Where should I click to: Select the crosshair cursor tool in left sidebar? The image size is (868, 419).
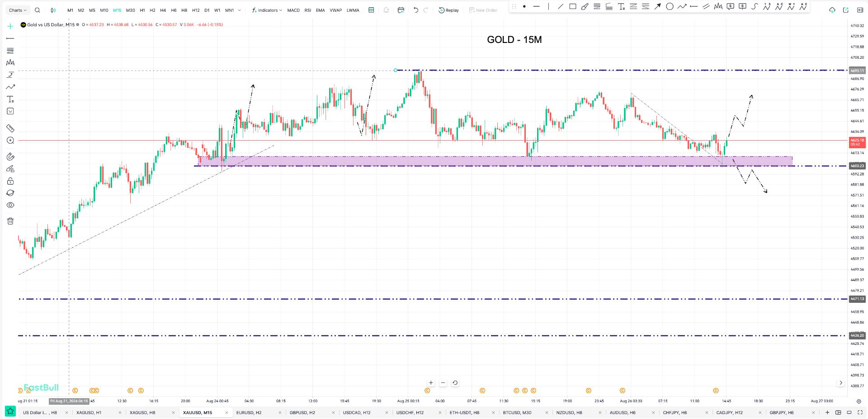10,26
